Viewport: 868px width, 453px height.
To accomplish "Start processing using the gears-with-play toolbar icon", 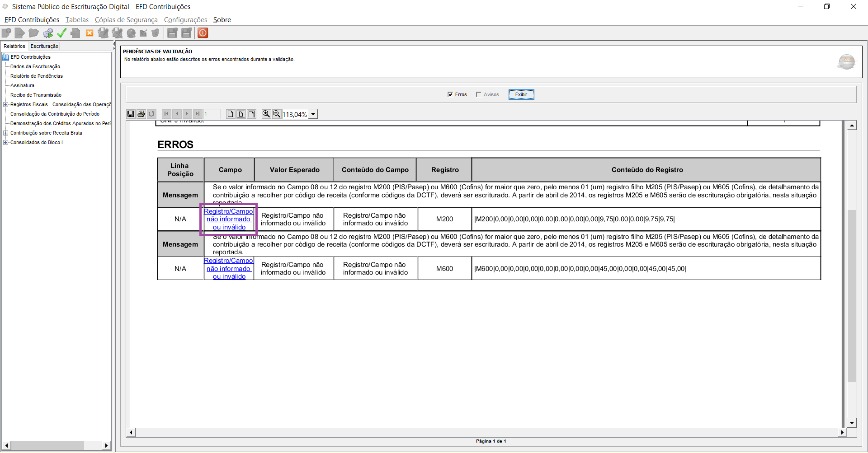I will pos(48,33).
